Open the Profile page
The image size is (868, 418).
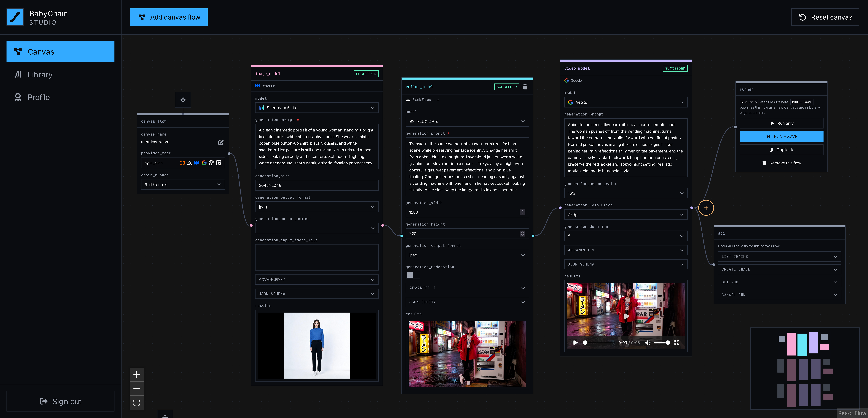60,97
